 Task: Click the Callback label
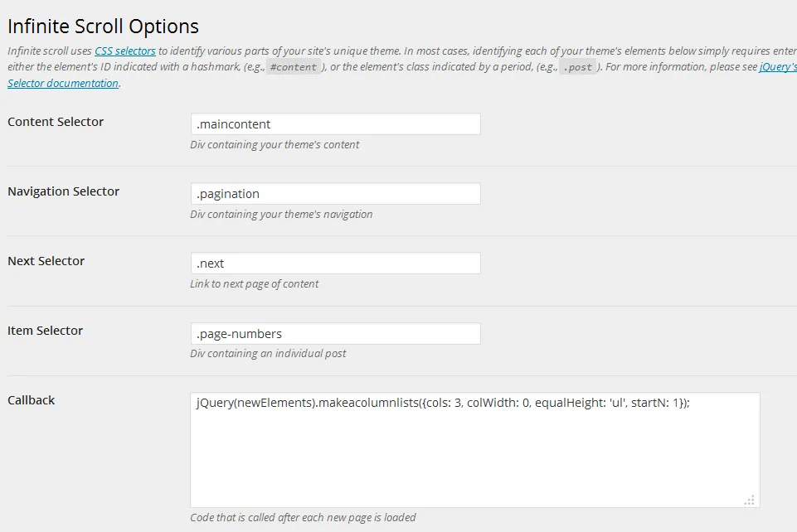[31, 400]
